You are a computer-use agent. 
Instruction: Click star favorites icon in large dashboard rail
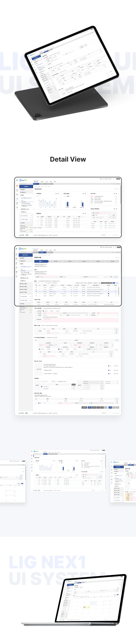(x=17, y=186)
